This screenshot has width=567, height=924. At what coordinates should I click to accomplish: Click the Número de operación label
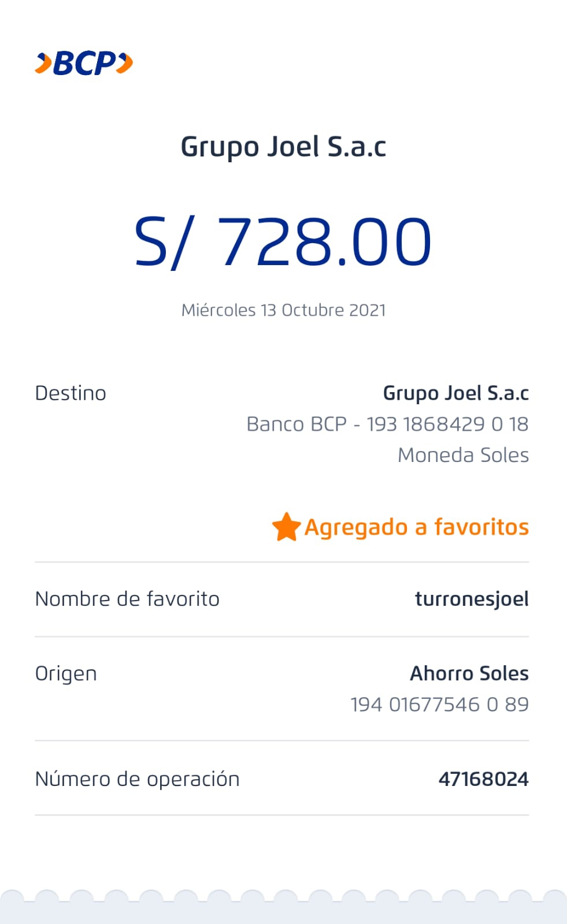pyautogui.click(x=137, y=779)
